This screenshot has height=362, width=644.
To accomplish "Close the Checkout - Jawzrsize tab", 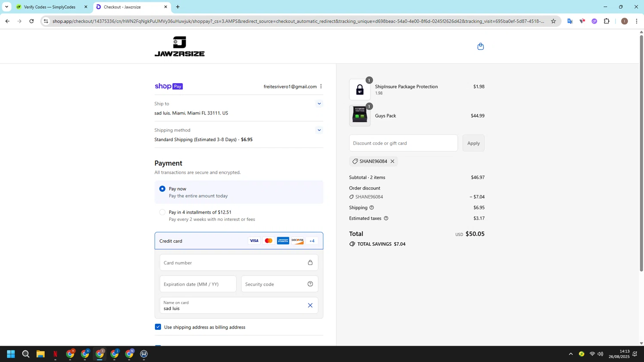I will coord(166,7).
